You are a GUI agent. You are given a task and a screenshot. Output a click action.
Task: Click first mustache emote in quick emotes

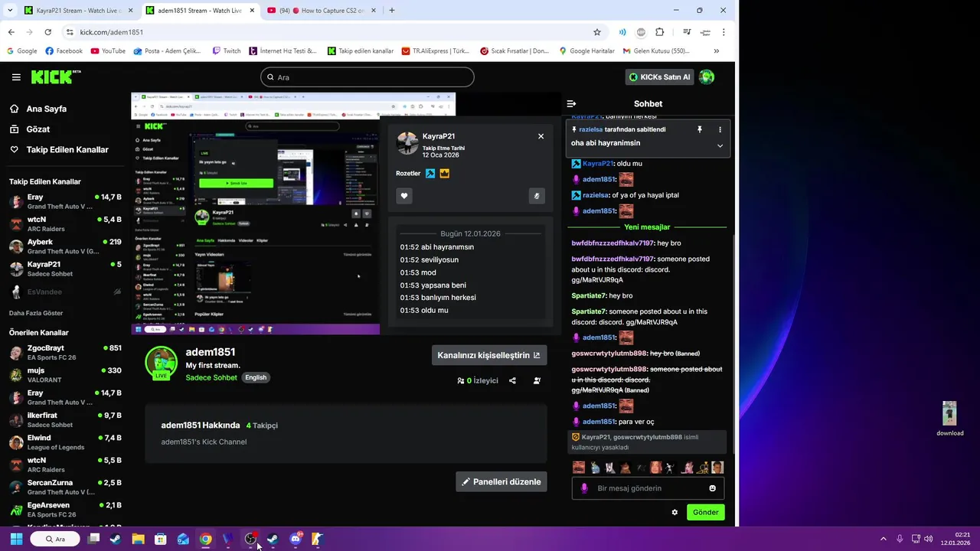point(579,467)
